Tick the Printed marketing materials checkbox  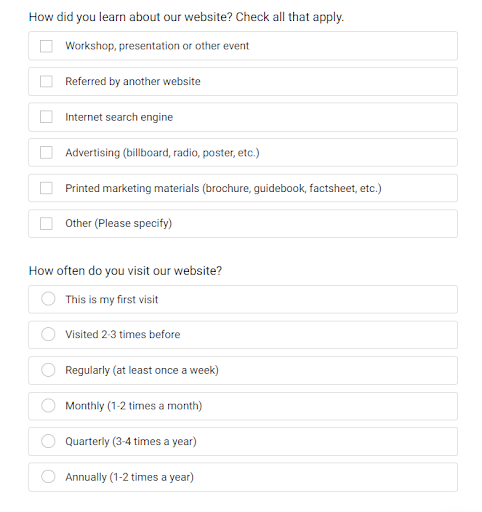coord(46,188)
